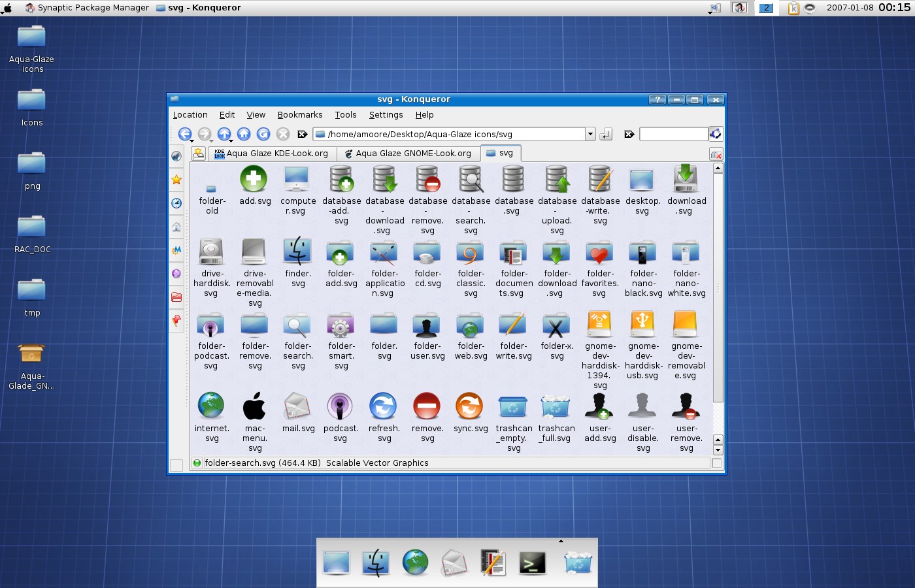The image size is (915, 588).
Task: Toggle the view link checkbox in status bar
Action: point(717,463)
